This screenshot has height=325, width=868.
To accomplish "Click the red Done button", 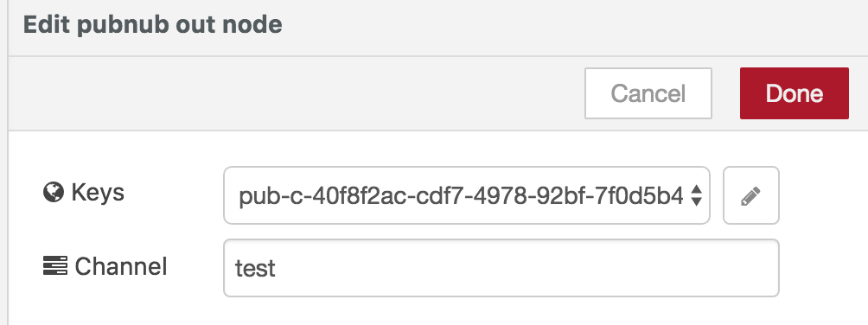I will 794,93.
